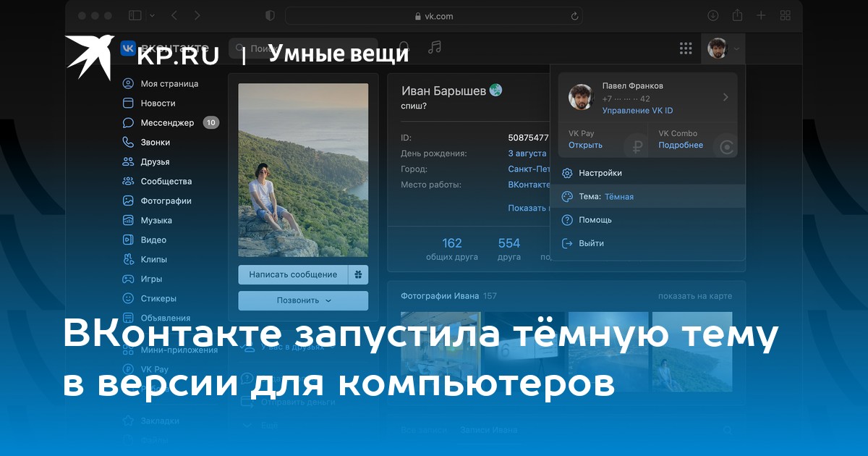Open Стикеры in the sidebar
This screenshot has width=868, height=456.
click(158, 298)
